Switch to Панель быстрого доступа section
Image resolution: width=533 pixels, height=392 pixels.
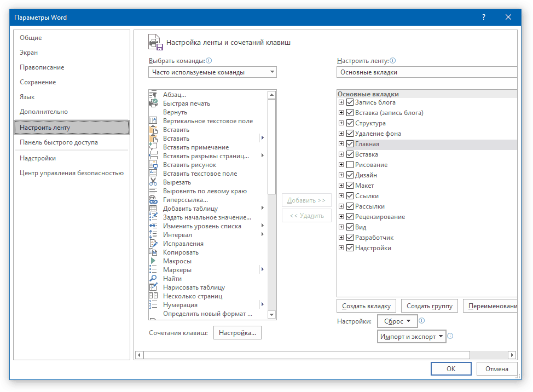pyautogui.click(x=59, y=142)
